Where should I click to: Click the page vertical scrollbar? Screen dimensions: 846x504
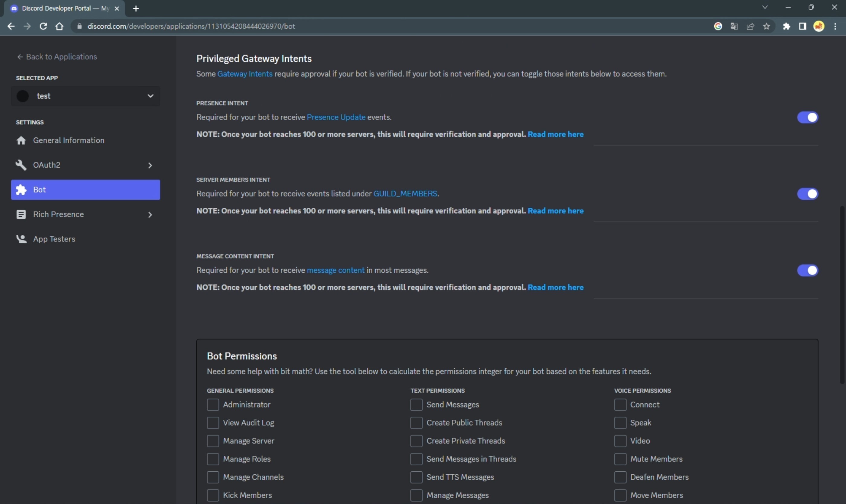point(842,295)
